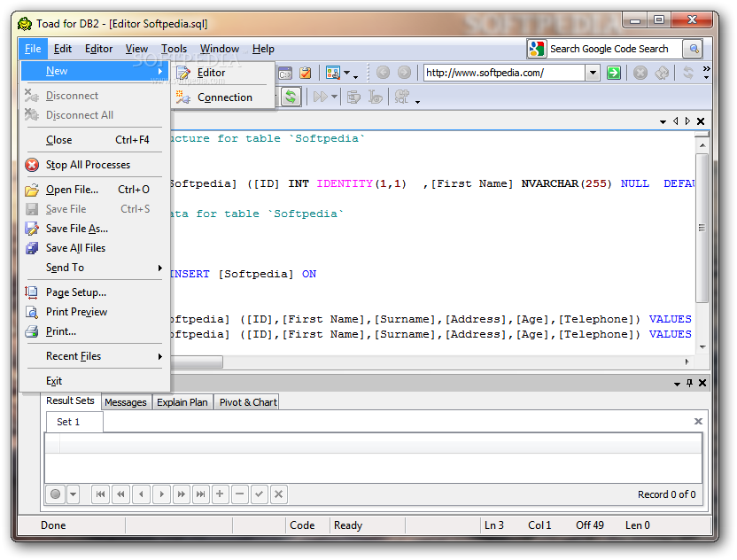This screenshot has height=560, width=737.
Task: Open the layout icon dropdown arrow
Action: coord(347,73)
